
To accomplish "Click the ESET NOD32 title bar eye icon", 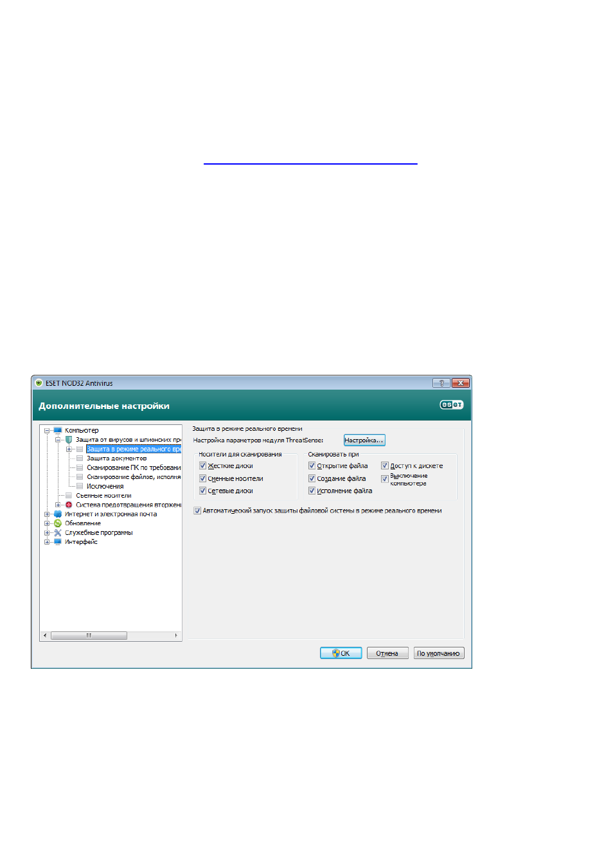I will [39, 383].
